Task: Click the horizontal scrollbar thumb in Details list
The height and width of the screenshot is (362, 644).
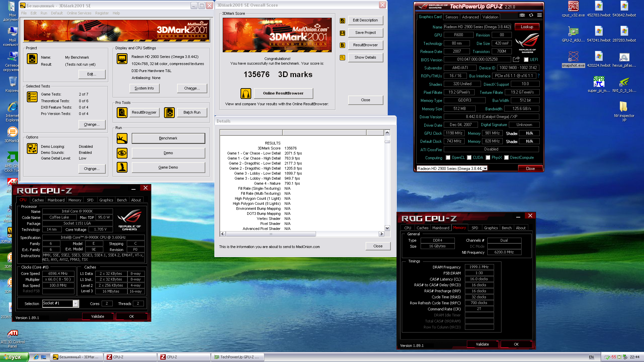Action: [271, 234]
